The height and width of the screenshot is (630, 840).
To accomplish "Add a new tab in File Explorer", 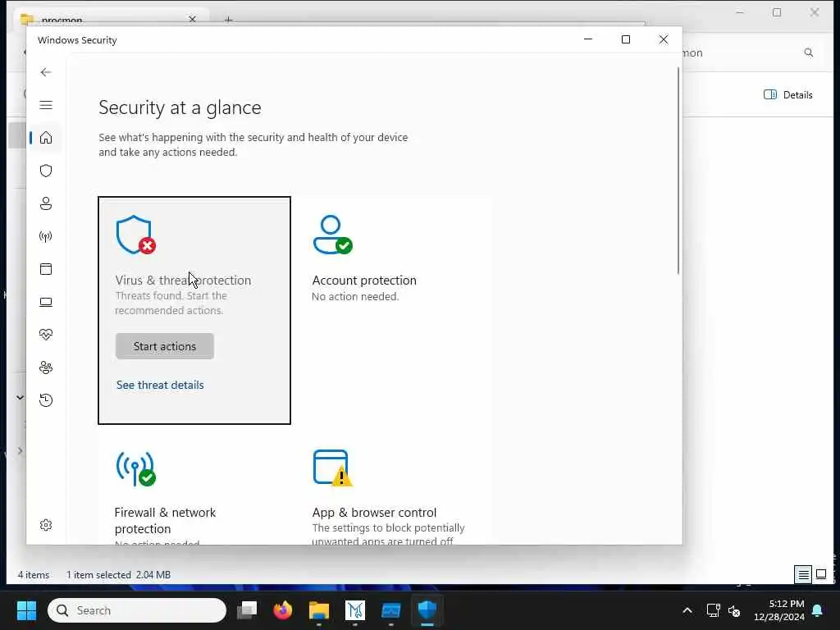I will point(229,20).
